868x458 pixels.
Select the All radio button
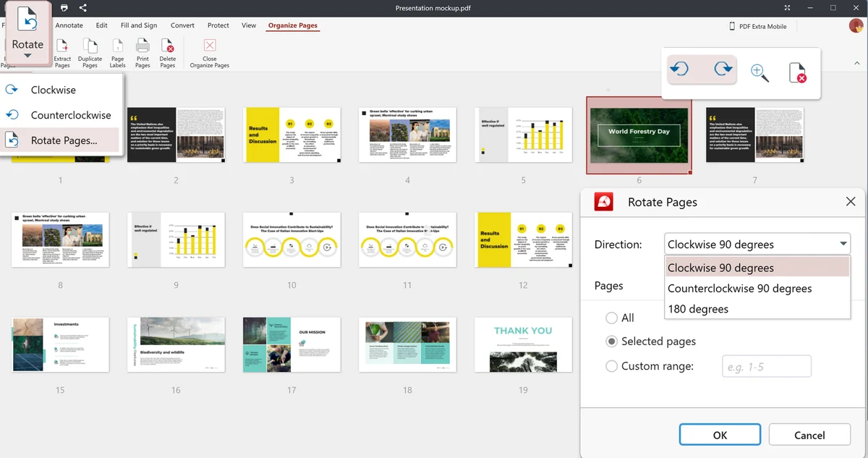pyautogui.click(x=612, y=318)
